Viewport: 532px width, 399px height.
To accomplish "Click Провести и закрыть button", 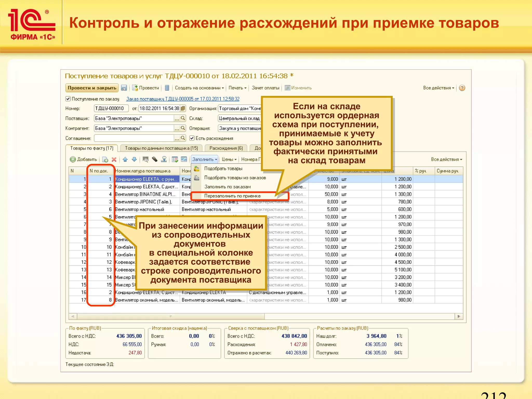I will [x=92, y=88].
